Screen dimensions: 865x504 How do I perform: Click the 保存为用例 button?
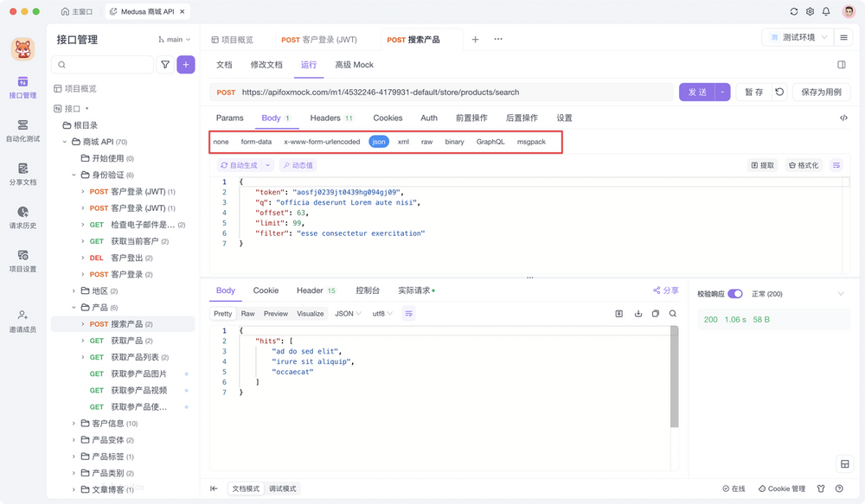pos(822,93)
